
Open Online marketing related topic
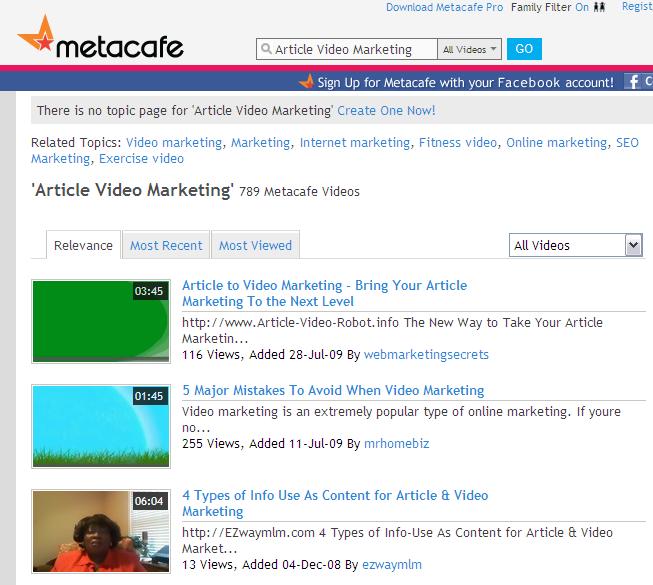point(556,142)
